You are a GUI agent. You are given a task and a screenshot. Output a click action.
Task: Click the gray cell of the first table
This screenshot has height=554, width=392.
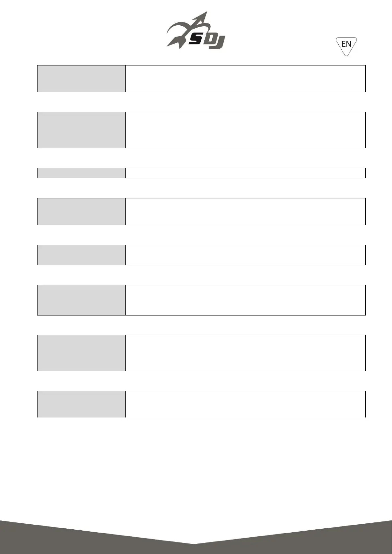(81, 79)
